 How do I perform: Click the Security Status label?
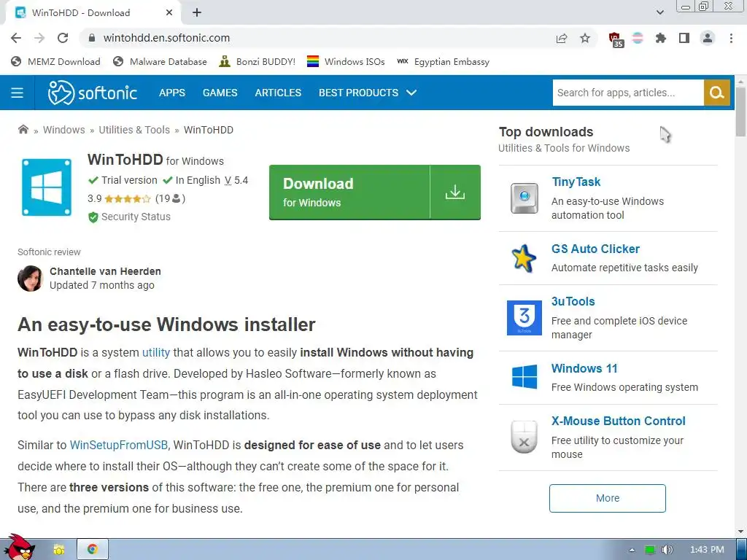pyautogui.click(x=136, y=217)
